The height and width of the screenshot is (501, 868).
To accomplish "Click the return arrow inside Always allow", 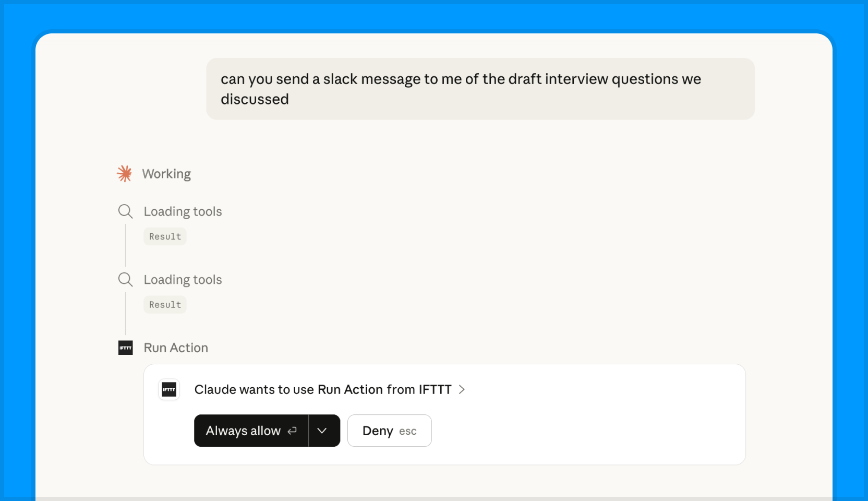I will tap(292, 431).
